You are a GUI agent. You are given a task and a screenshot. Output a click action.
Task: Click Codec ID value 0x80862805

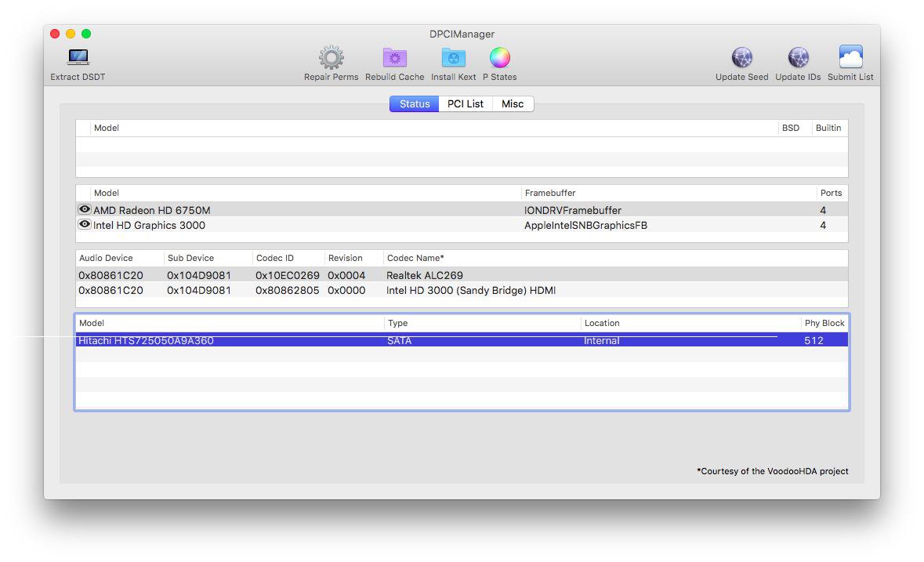(288, 291)
